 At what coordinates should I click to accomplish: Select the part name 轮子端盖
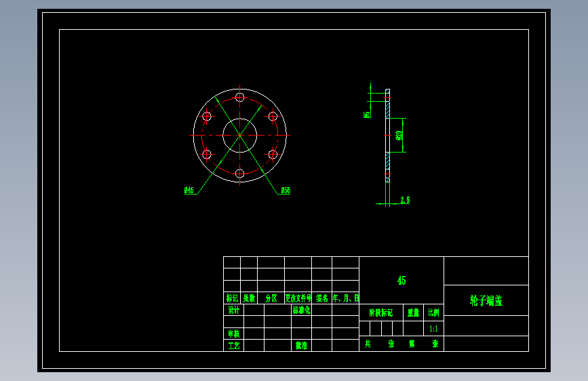[x=486, y=300]
